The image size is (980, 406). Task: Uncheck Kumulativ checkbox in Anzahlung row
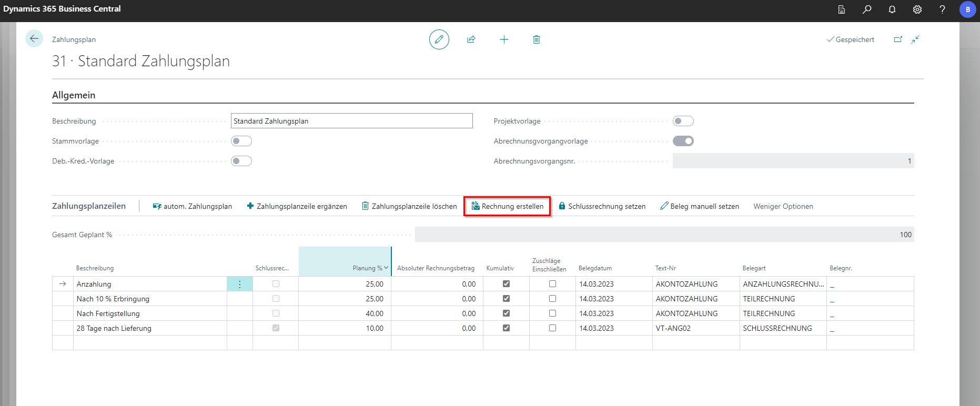pos(506,284)
